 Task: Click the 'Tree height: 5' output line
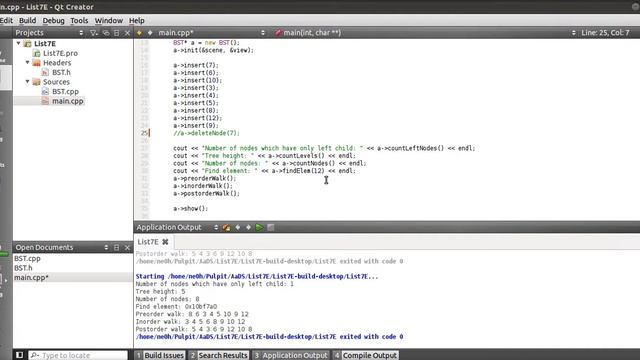coord(160,291)
